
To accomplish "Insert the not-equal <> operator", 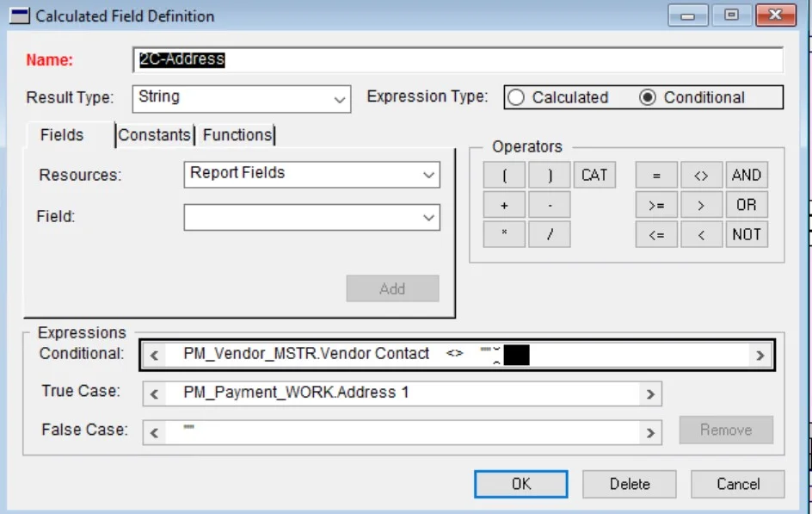I will (x=701, y=175).
